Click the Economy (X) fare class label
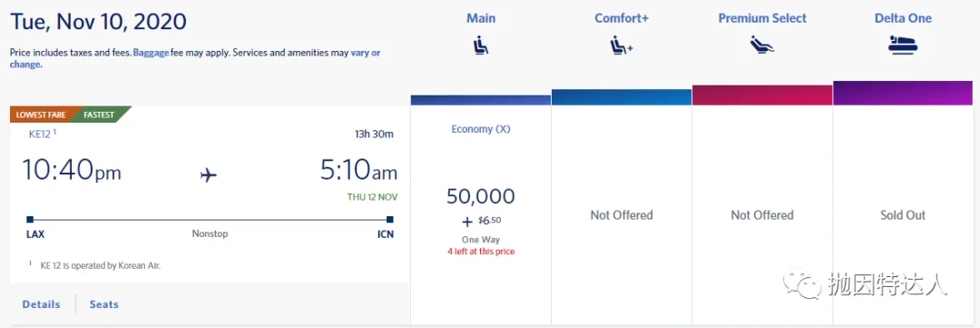This screenshot has width=980, height=328. 481,129
